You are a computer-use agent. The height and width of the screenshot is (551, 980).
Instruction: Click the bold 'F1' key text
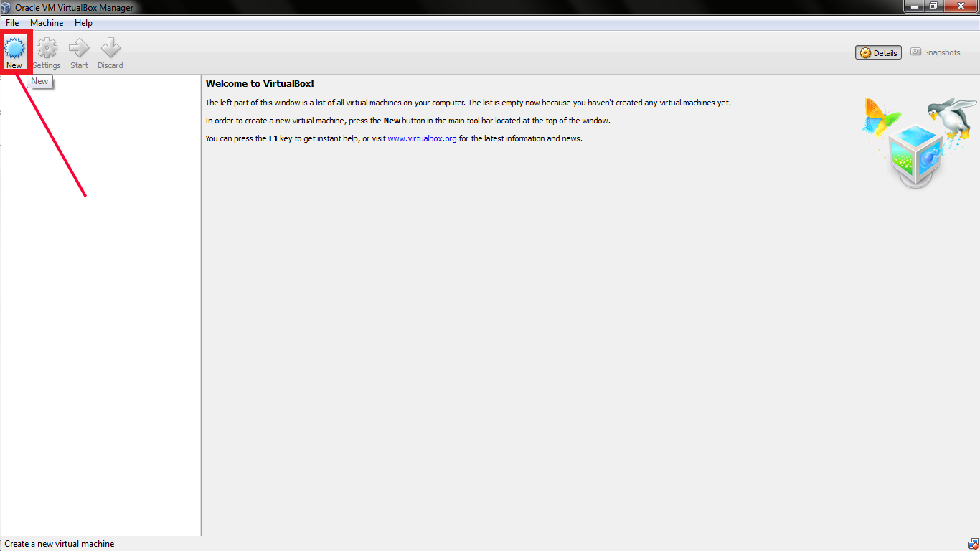[x=273, y=138]
